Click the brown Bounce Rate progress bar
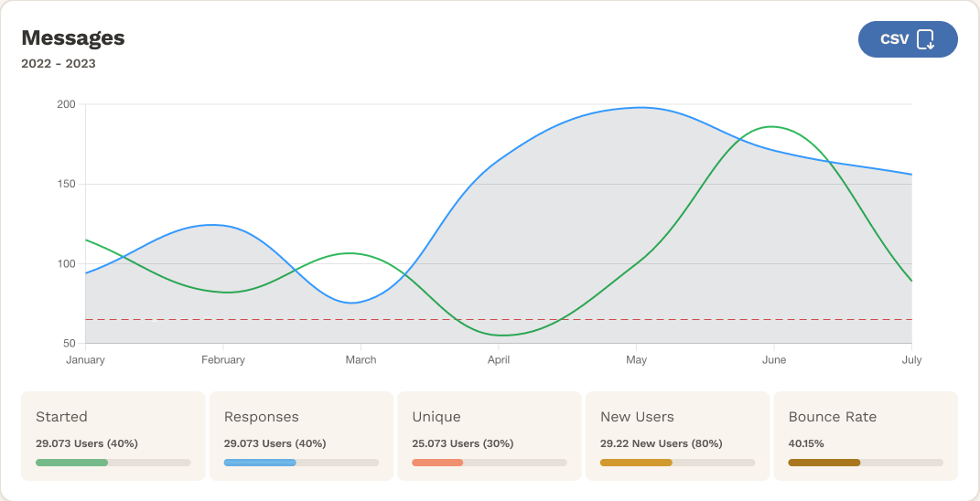 866,463
